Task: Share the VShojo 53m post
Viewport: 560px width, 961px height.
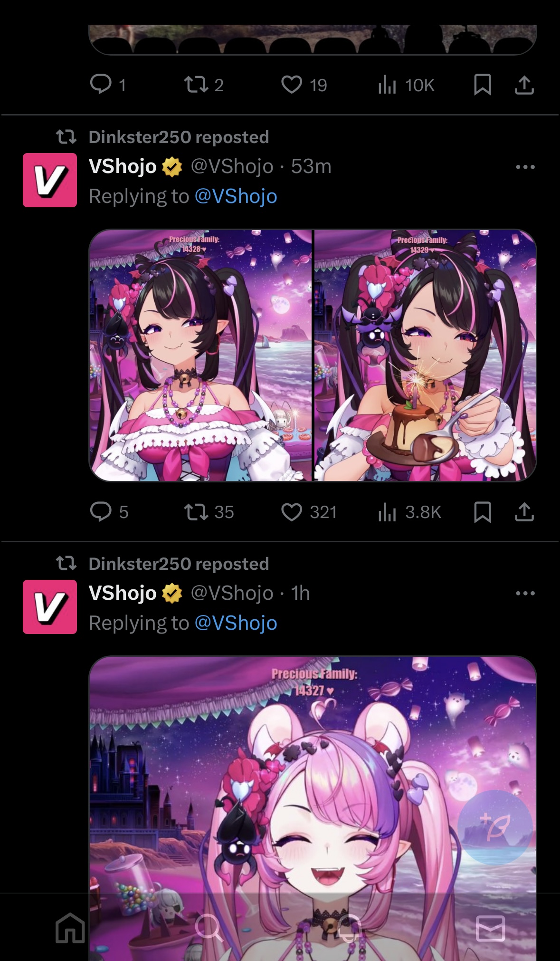Action: 524,512
